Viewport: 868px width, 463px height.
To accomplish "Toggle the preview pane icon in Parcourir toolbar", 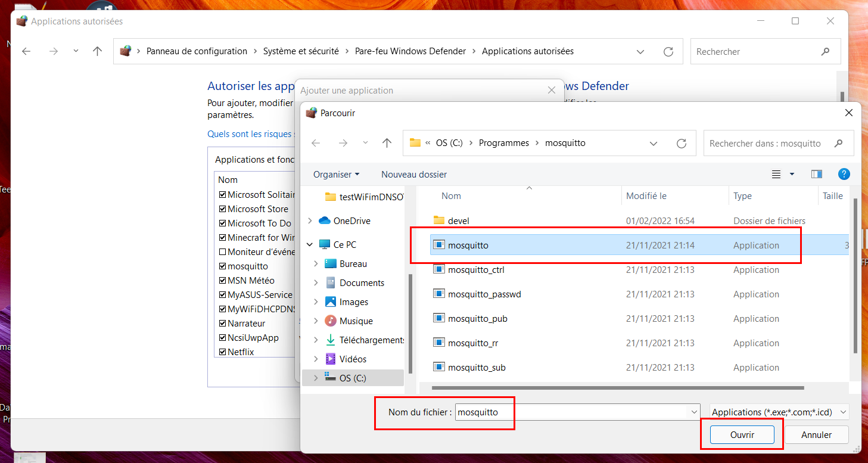I will (817, 174).
